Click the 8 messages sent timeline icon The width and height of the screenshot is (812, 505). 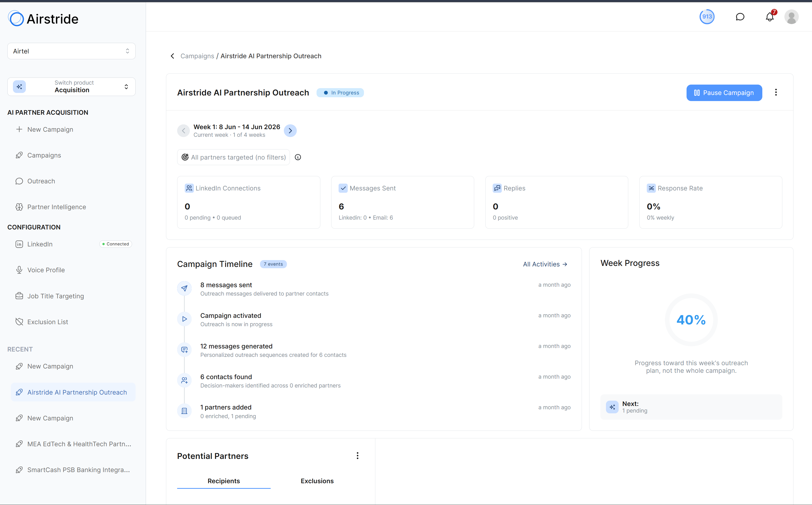(184, 288)
